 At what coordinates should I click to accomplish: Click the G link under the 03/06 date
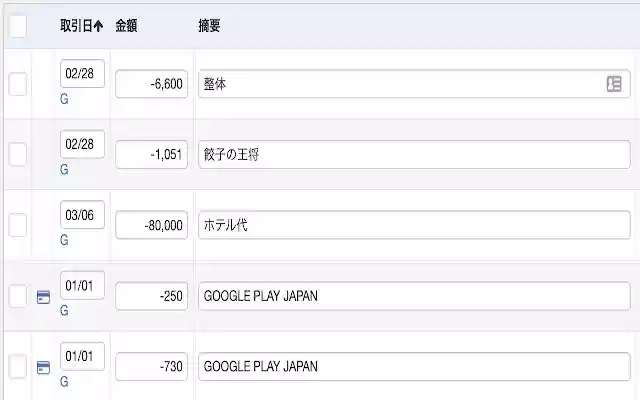click(64, 241)
